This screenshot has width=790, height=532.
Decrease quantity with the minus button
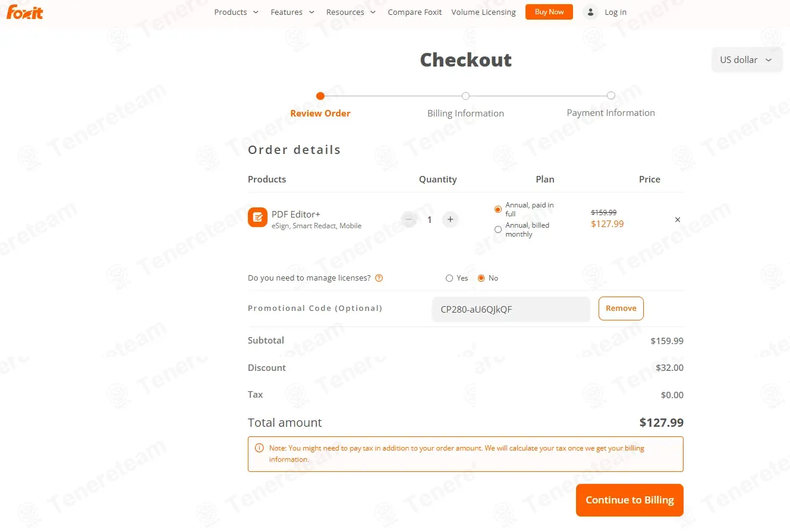coord(409,220)
